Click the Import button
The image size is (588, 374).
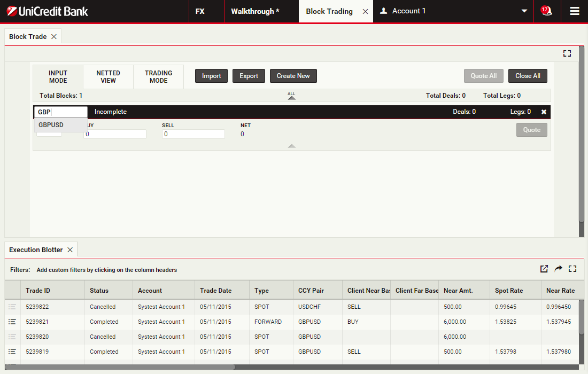click(x=211, y=76)
